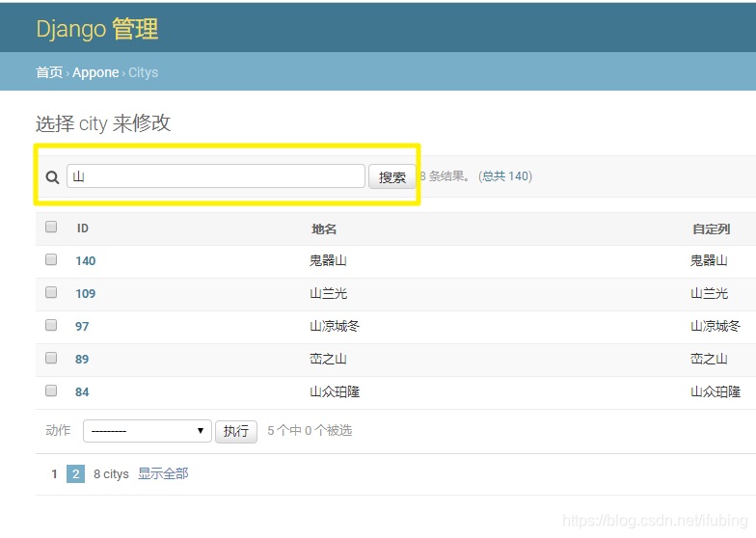Click the 自定列 column header
This screenshot has height=538, width=756.
coord(712,229)
